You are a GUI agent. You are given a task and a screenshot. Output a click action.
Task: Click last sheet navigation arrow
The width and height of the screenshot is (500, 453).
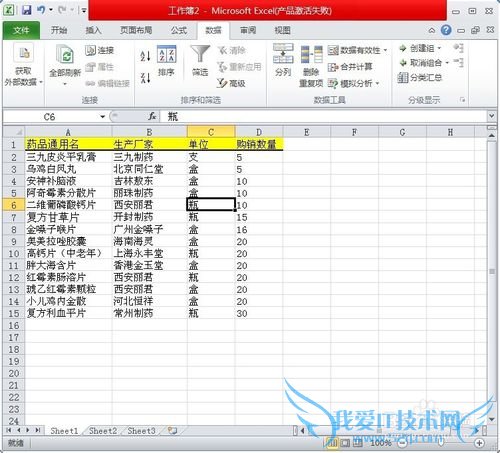pos(38,430)
